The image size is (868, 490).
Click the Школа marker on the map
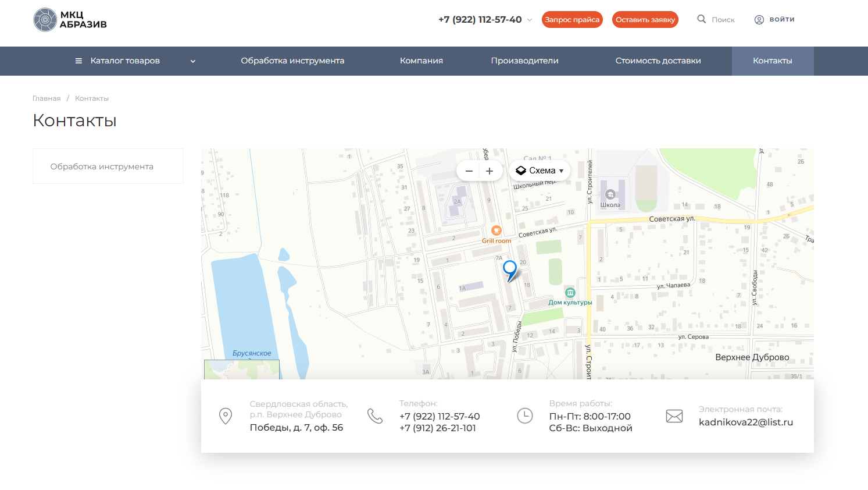coord(610,195)
